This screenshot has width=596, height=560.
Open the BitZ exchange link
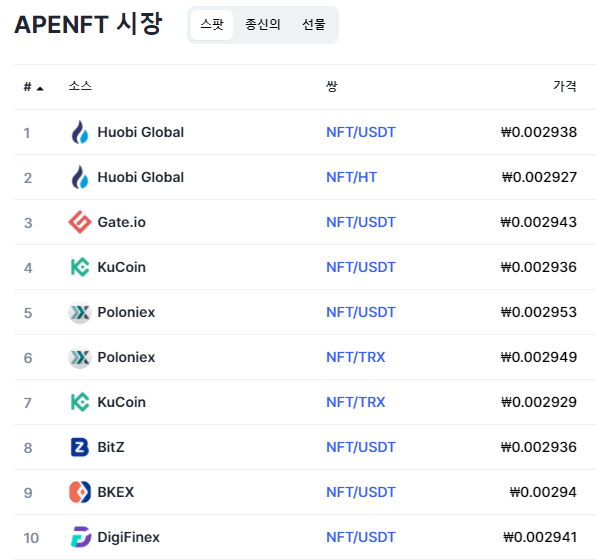(111, 447)
